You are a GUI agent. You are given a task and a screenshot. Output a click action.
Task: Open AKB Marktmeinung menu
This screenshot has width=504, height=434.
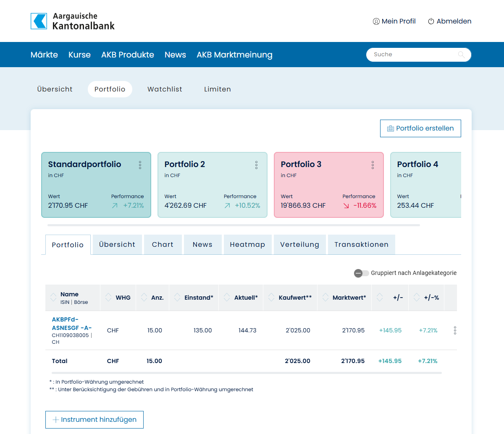(x=234, y=55)
